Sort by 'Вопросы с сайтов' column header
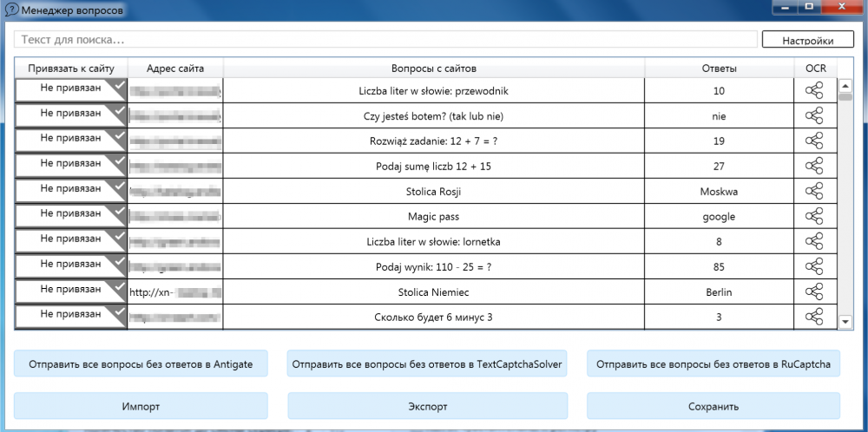 [x=434, y=69]
